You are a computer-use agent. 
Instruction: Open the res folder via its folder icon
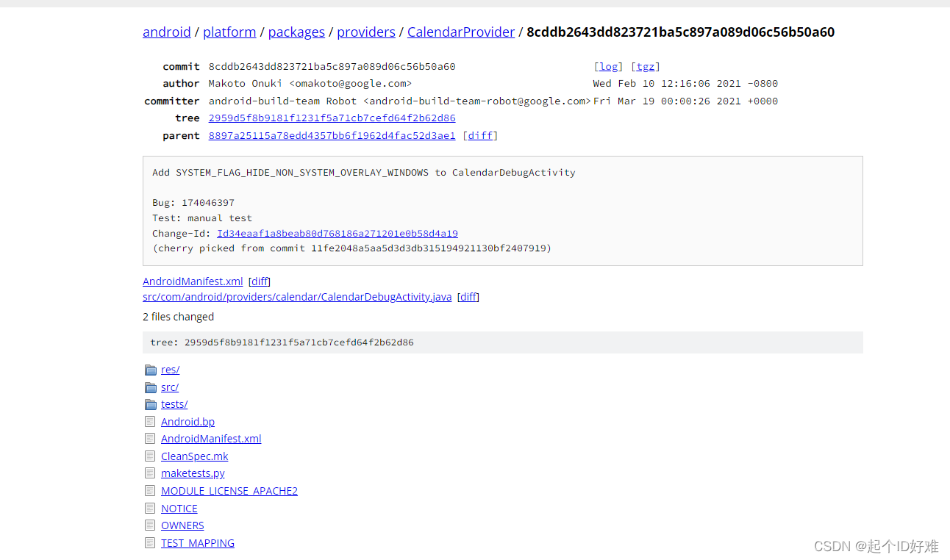(x=150, y=369)
